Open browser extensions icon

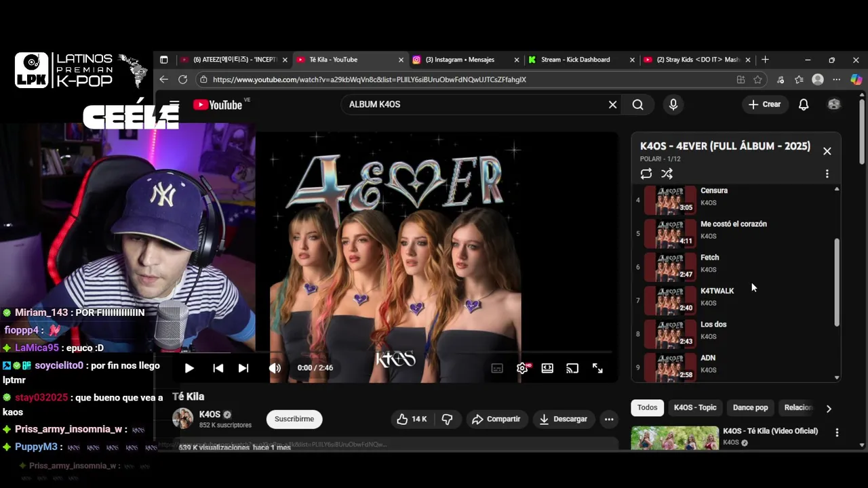coord(781,79)
